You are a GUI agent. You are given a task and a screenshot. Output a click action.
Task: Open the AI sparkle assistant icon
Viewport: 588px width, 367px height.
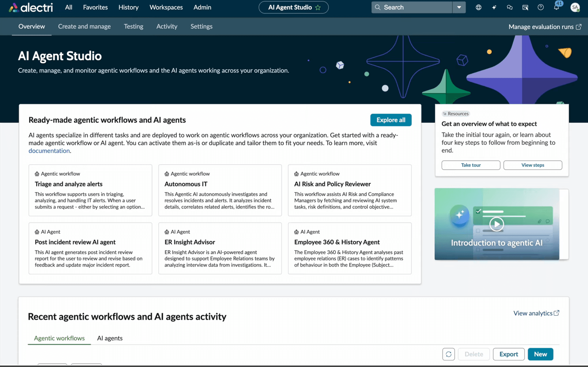(x=494, y=7)
